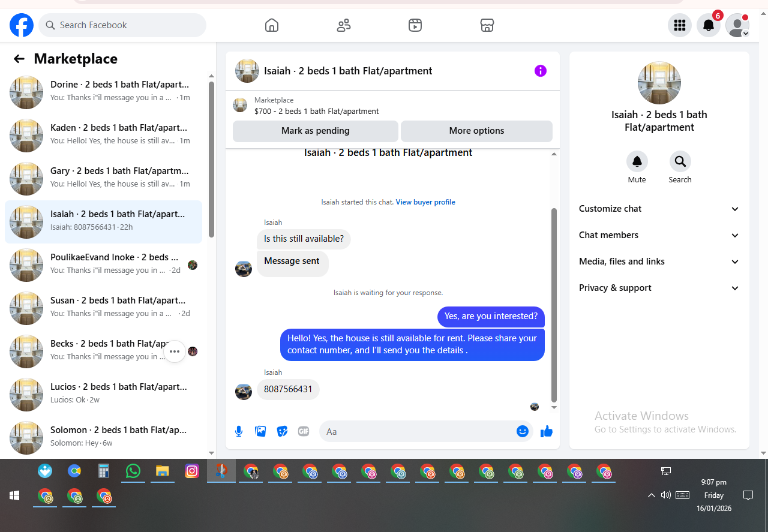Go back using the Marketplace arrow
Image resolution: width=768 pixels, height=532 pixels.
[19, 59]
